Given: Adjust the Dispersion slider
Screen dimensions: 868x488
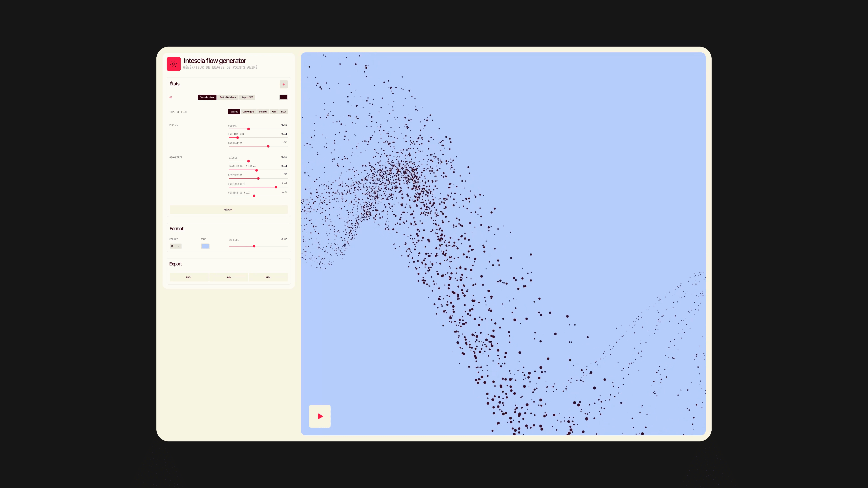Looking at the screenshot, I should [258, 178].
